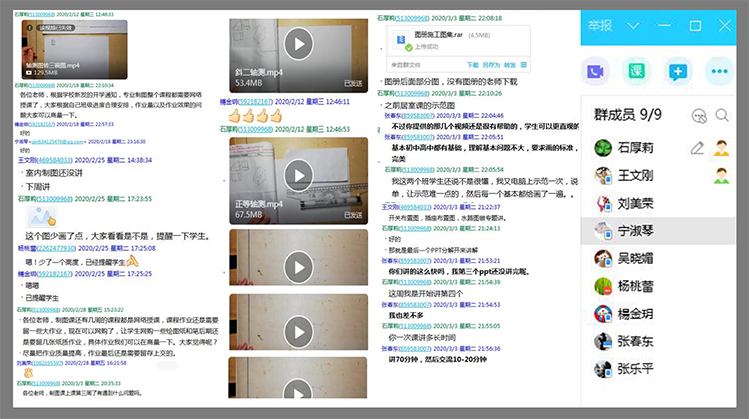
Task: Search group members with magnifier icon
Action: pos(722,116)
